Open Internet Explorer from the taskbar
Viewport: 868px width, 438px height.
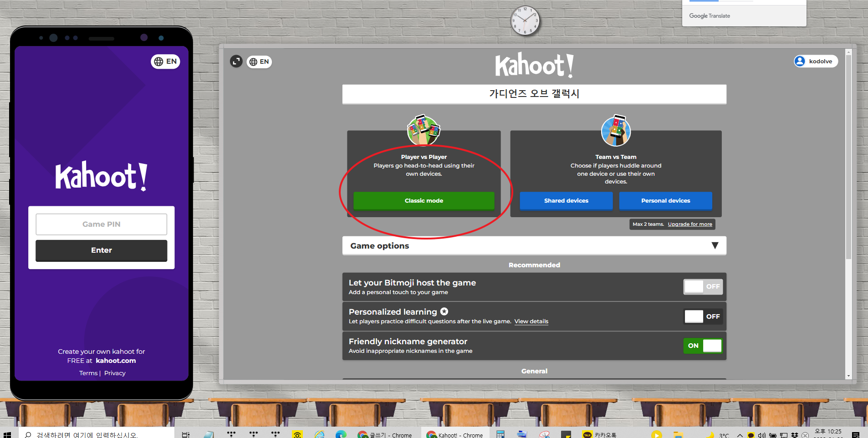point(319,435)
